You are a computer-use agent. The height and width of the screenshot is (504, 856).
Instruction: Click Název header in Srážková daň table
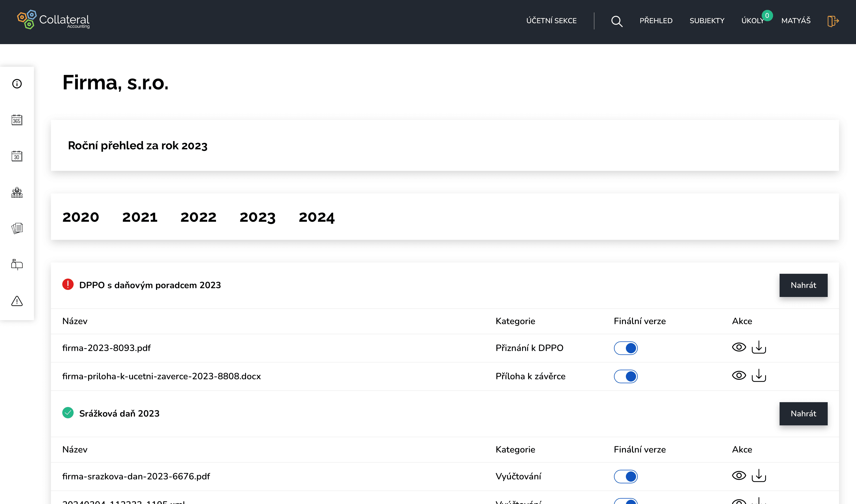pyautogui.click(x=75, y=449)
